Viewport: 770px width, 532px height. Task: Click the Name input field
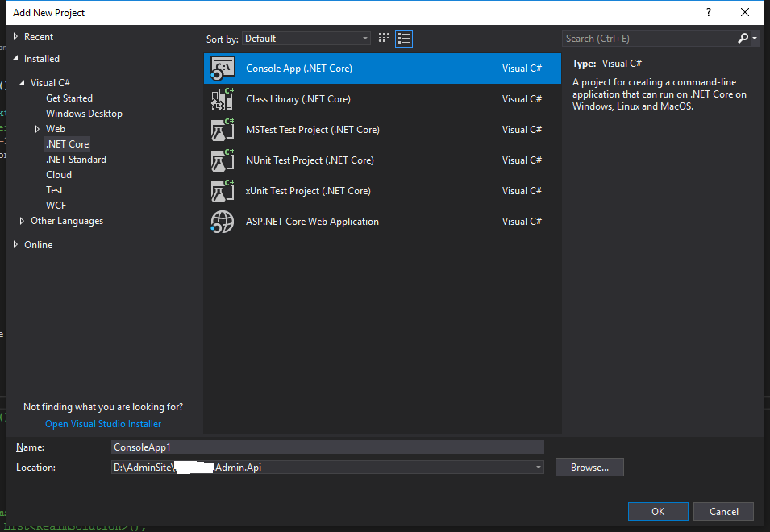pos(327,447)
